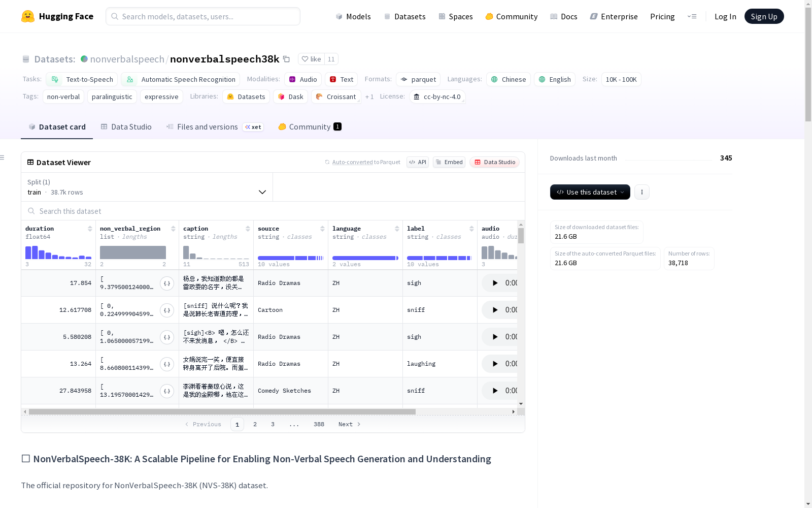
Task: Play audio for the 27.843958 duration row
Action: pos(495,391)
